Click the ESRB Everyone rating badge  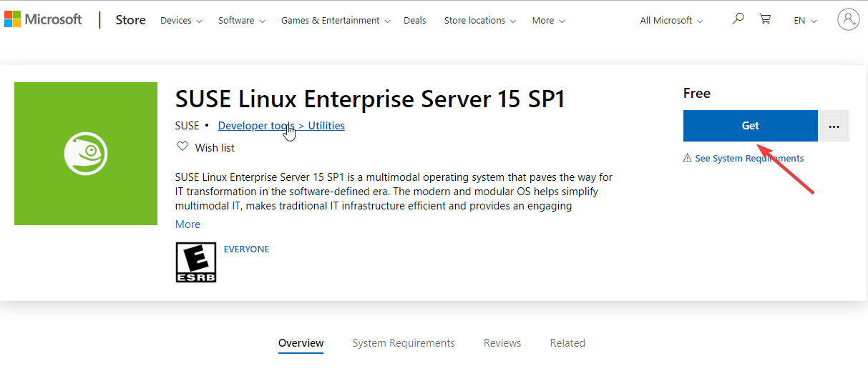(196, 262)
